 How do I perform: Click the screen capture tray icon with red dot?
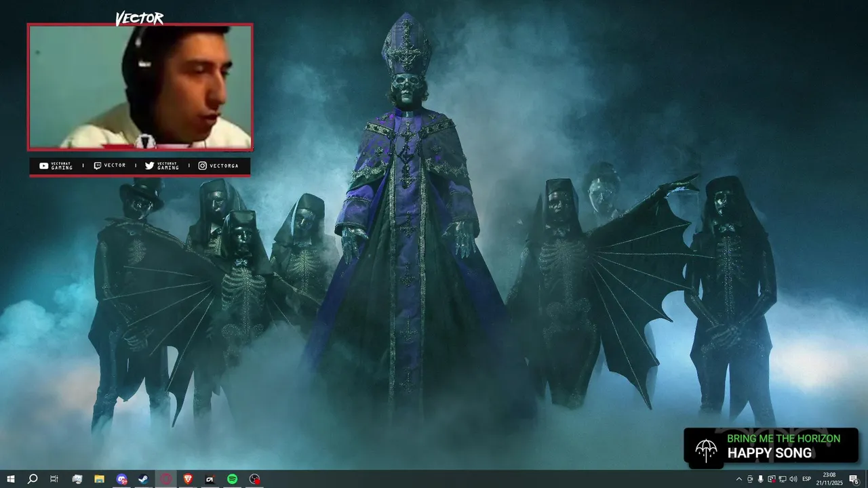[772, 479]
